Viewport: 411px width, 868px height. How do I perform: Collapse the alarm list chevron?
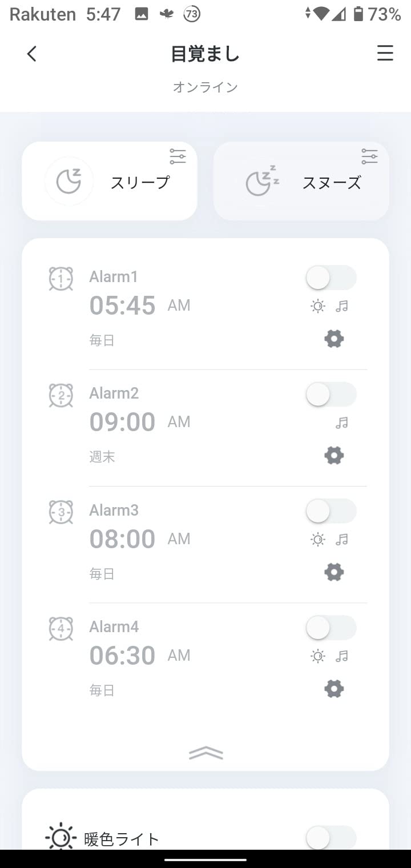click(x=205, y=754)
